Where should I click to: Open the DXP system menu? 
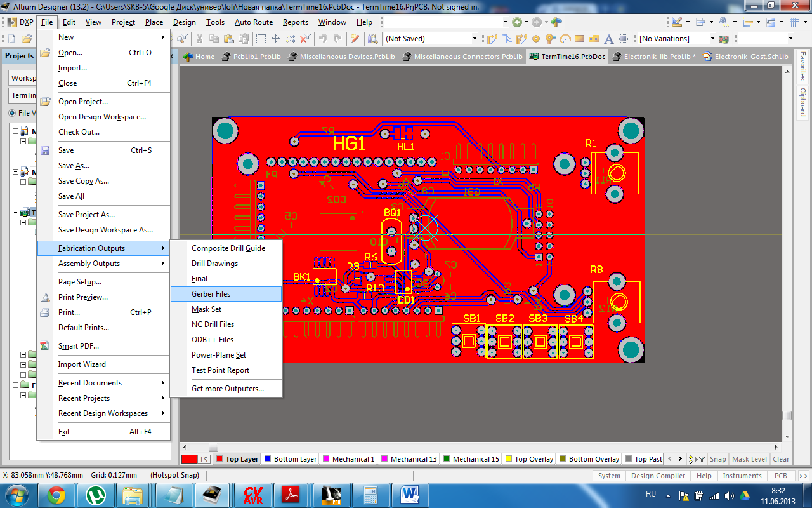pos(20,22)
